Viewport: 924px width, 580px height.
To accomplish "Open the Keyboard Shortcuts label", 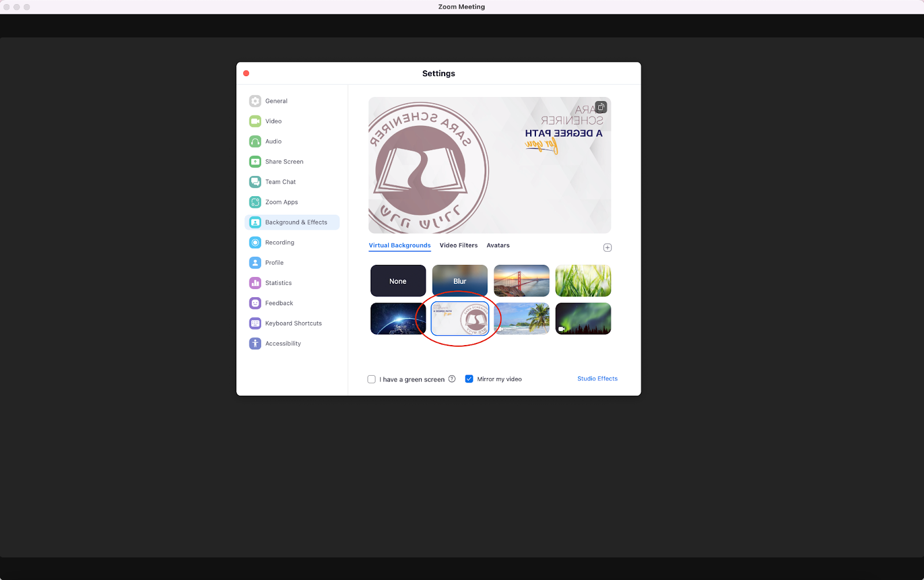I will [x=293, y=323].
